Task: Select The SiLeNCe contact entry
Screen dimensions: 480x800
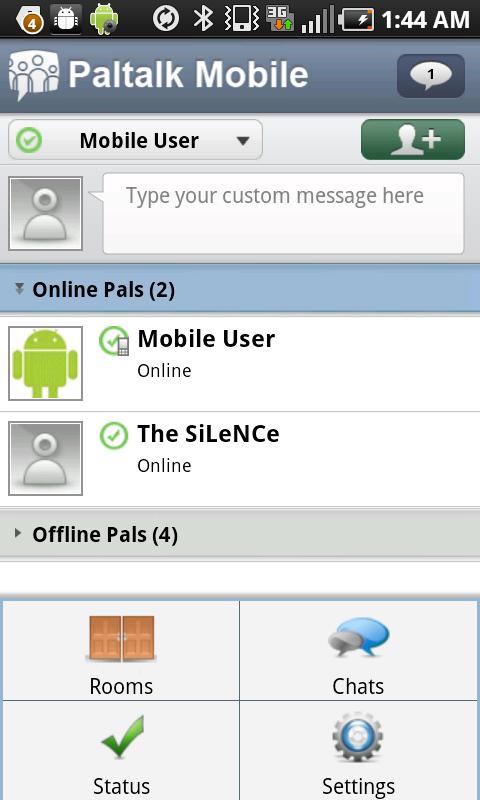Action: [240, 459]
